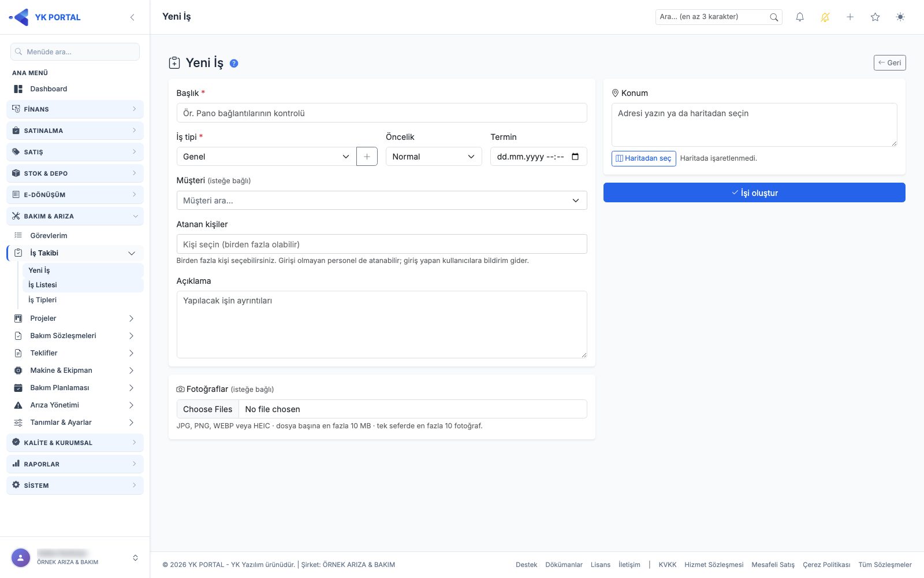
Task: Click the Konum address text area
Action: pos(754,125)
